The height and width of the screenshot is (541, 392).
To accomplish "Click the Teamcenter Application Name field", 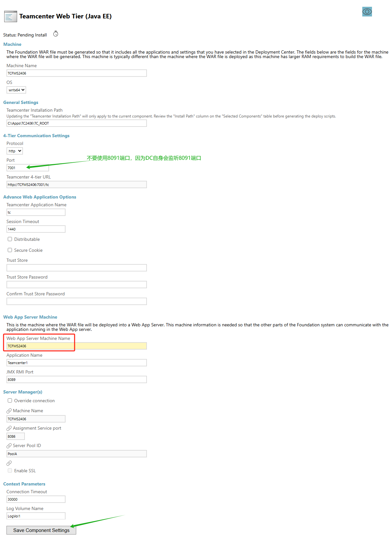I will click(36, 212).
